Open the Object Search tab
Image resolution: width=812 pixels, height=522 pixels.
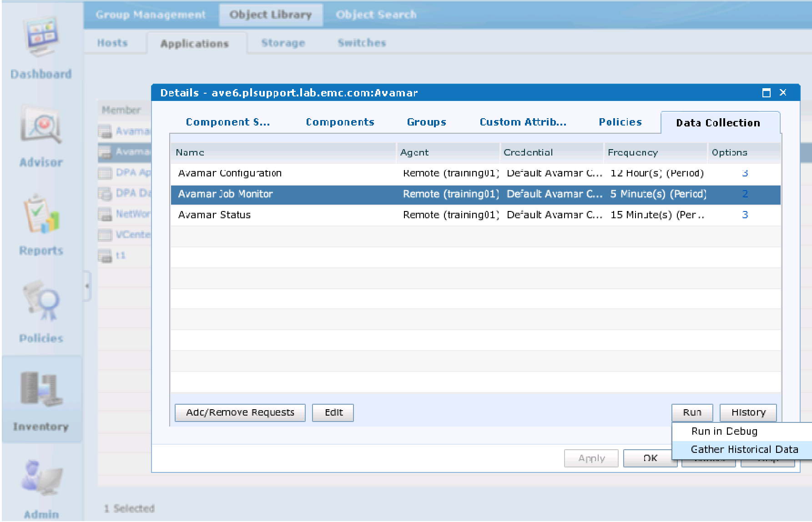[376, 14]
